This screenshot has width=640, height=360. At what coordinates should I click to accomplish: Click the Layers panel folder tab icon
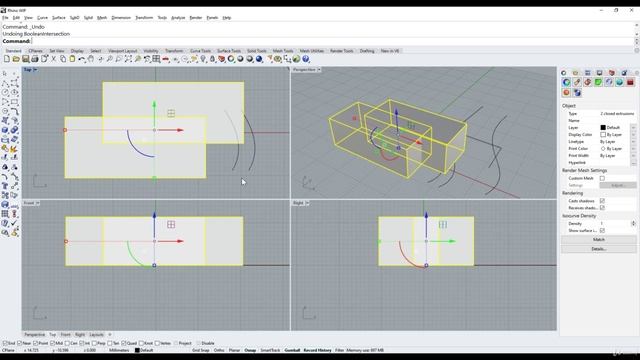click(576, 73)
